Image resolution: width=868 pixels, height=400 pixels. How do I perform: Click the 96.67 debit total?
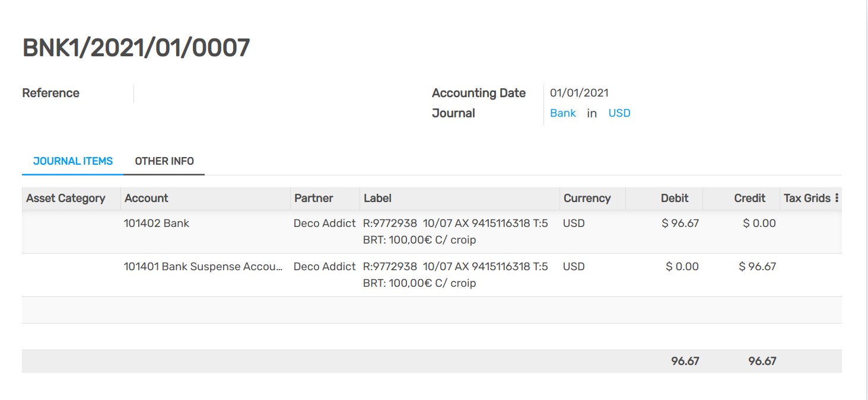[x=686, y=360]
